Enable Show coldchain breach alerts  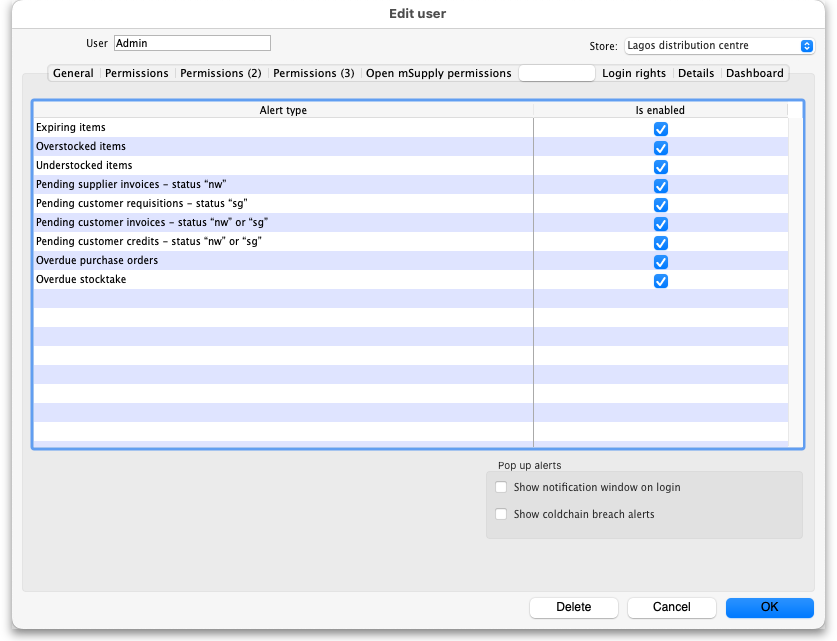pyautogui.click(x=502, y=514)
